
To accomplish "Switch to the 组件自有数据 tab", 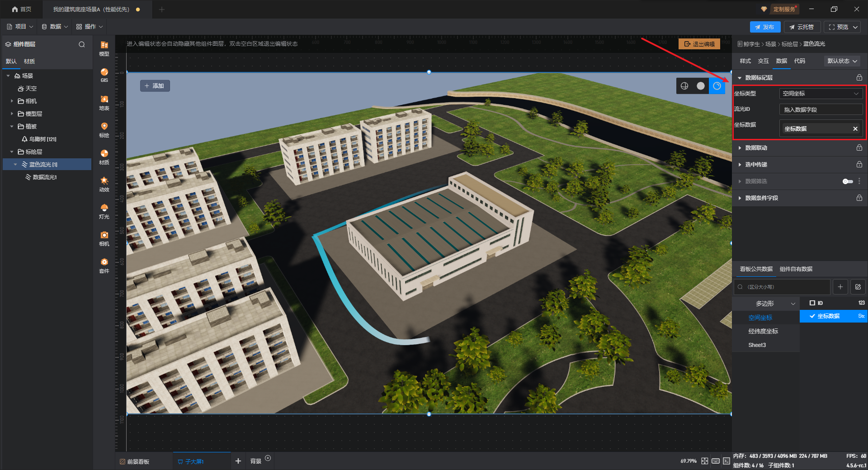I will (x=796, y=269).
